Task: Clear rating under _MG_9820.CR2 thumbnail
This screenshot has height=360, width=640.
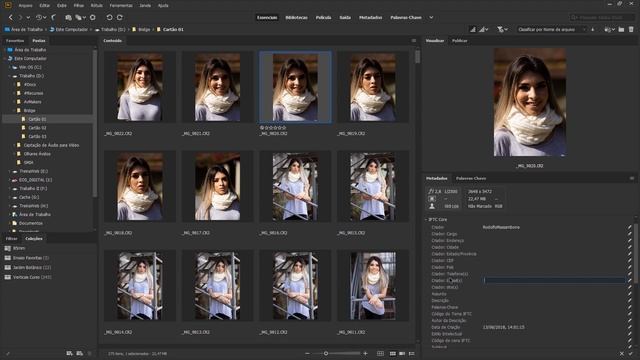Action: click(x=262, y=128)
